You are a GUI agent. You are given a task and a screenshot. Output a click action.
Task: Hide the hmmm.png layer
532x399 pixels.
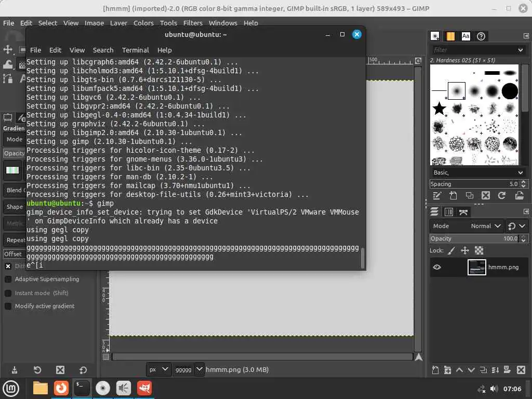pyautogui.click(x=437, y=267)
